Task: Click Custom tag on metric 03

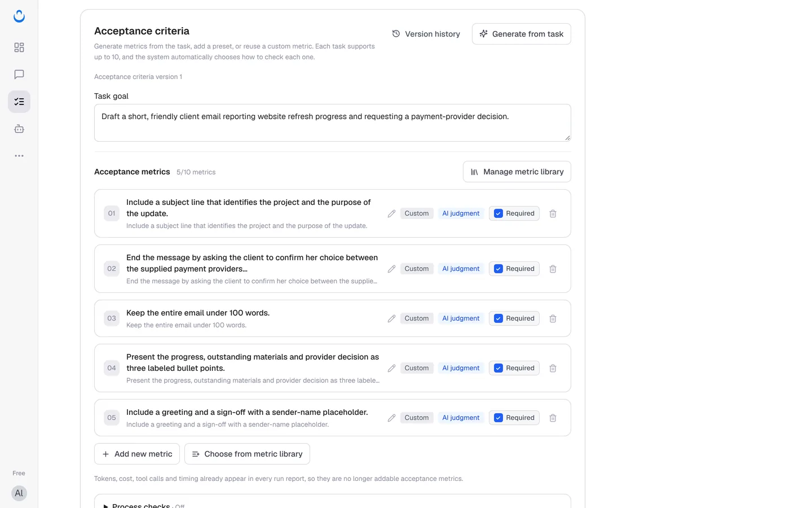Action: pyautogui.click(x=417, y=318)
